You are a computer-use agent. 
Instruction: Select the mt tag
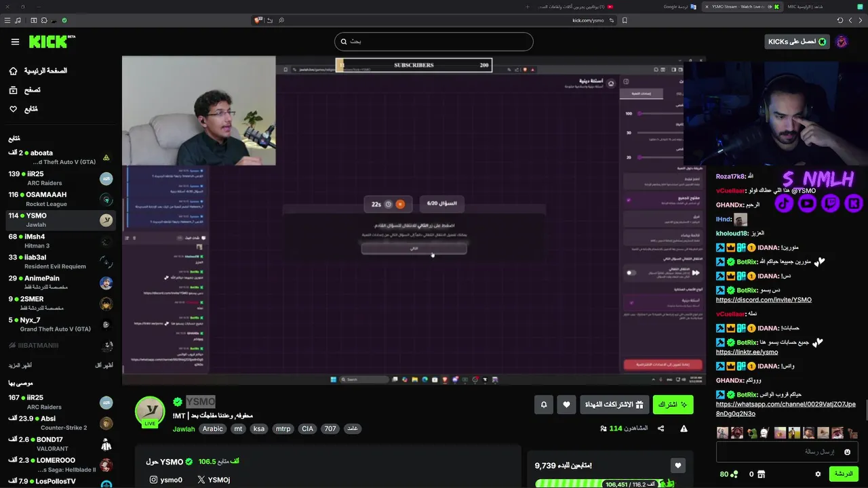click(238, 429)
